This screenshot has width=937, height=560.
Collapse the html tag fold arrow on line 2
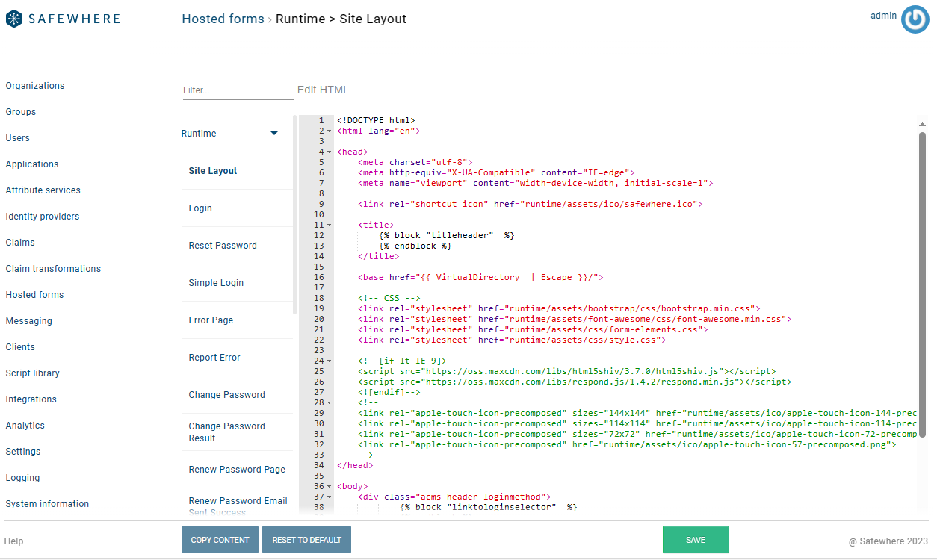click(x=330, y=131)
